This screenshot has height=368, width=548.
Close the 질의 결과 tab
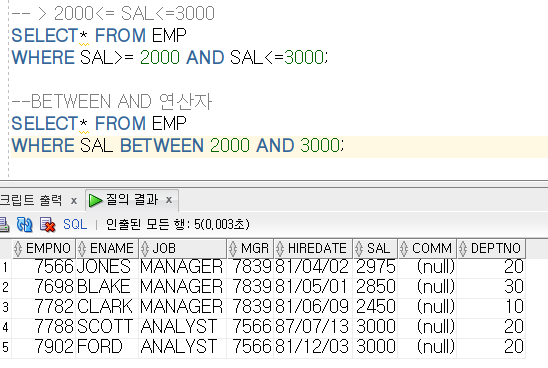(x=169, y=200)
